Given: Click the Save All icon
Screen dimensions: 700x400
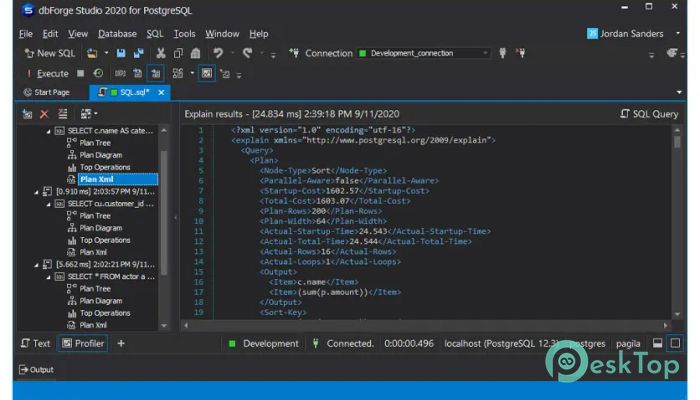Looking at the screenshot, I should pos(138,53).
